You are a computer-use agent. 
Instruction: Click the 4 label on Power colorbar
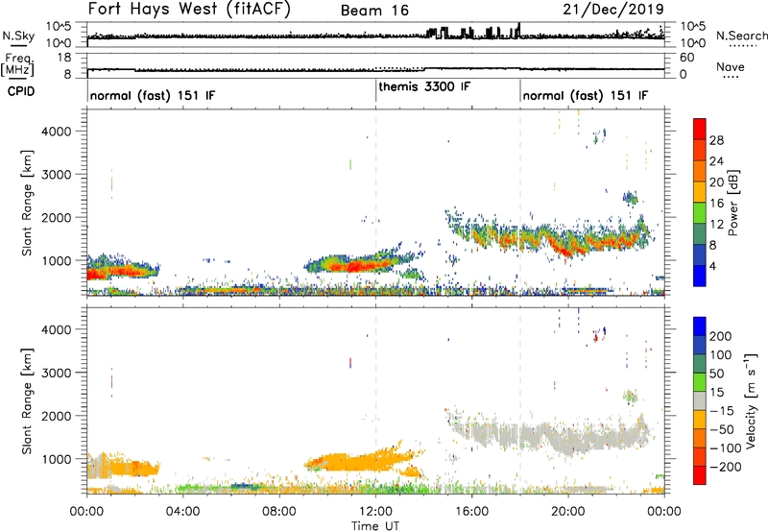click(x=713, y=266)
